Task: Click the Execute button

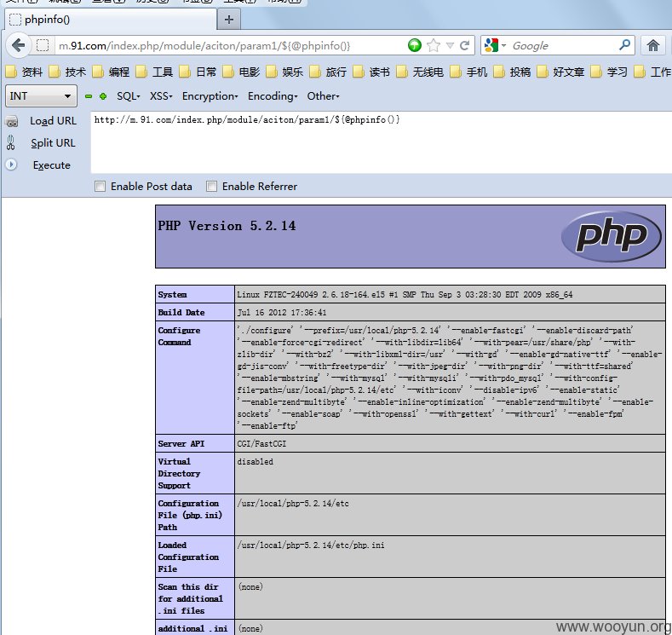Action: coord(52,165)
